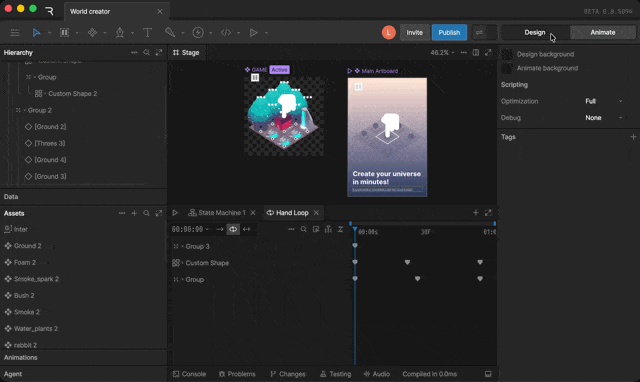The image size is (640, 382).
Task: Add a new timeline tab with plus
Action: coord(476,213)
